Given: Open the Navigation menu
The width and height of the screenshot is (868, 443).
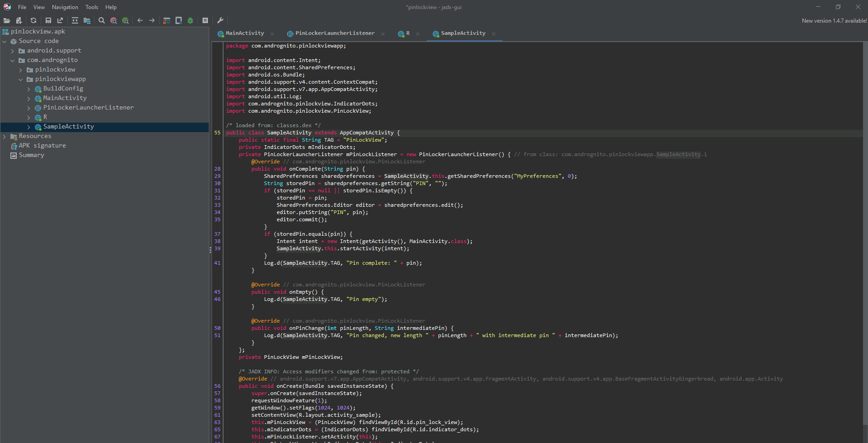Looking at the screenshot, I should click(65, 7).
